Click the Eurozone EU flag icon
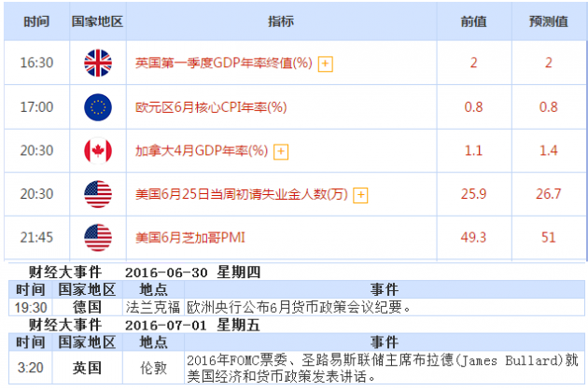588x391 pixels. 97,106
